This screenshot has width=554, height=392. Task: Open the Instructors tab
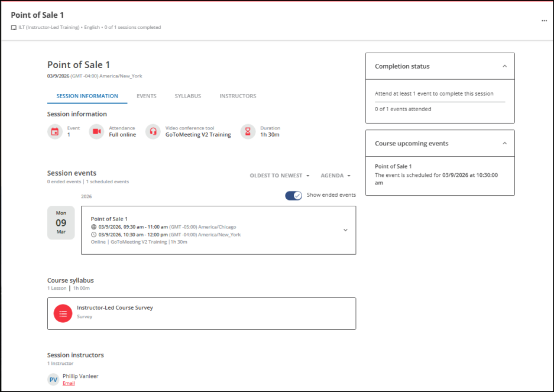tap(238, 96)
